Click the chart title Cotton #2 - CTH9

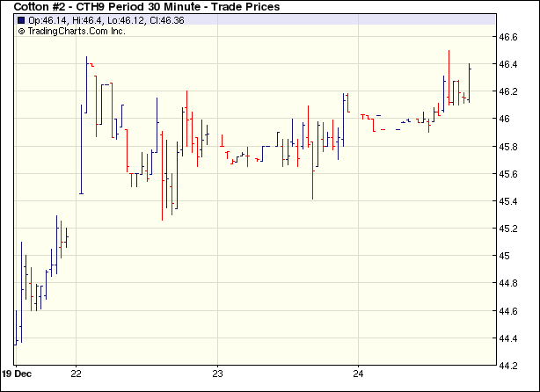coord(147,7)
